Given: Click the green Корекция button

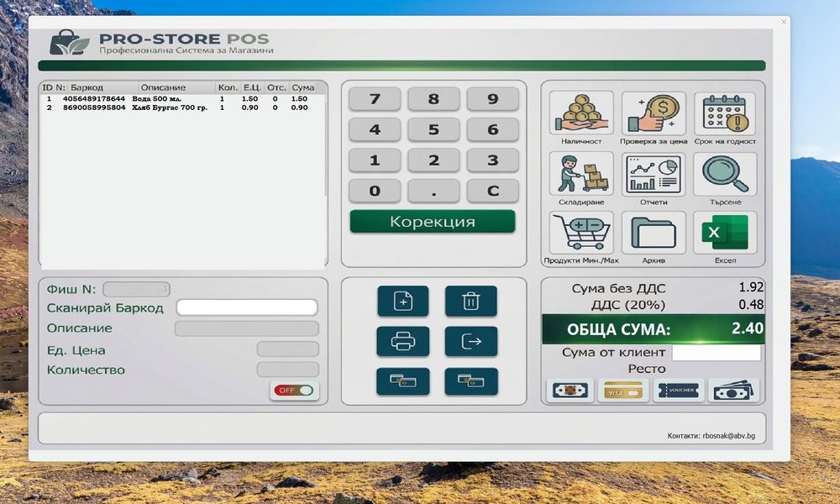Looking at the screenshot, I should point(433,221).
